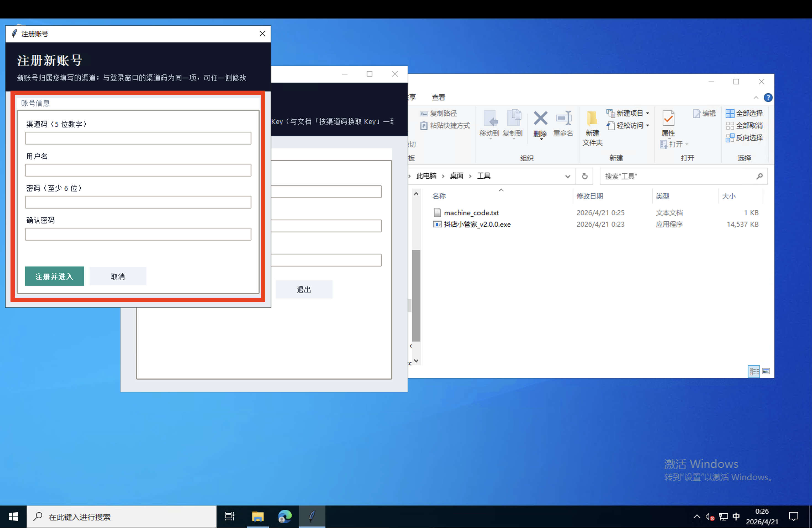This screenshot has height=528, width=812.
Task: Switch to details view icon
Action: point(754,371)
